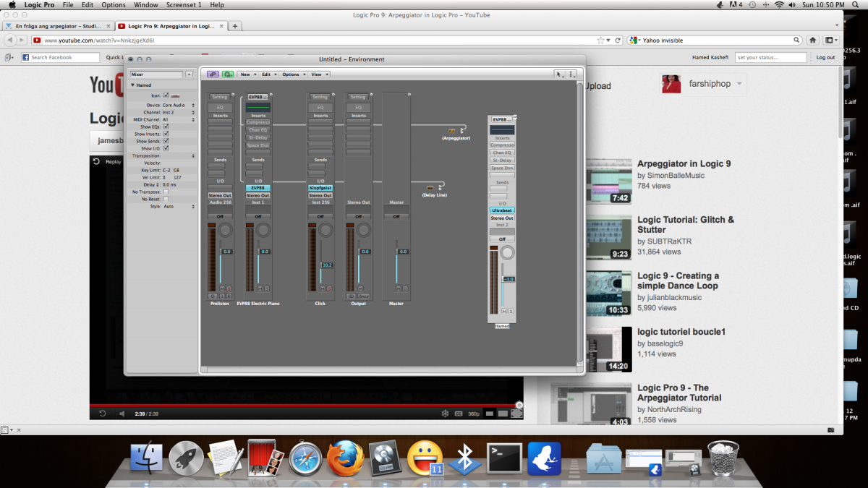Viewport: 868px width, 488px height.
Task: Open Photo Booth from the Dock
Action: click(265, 458)
